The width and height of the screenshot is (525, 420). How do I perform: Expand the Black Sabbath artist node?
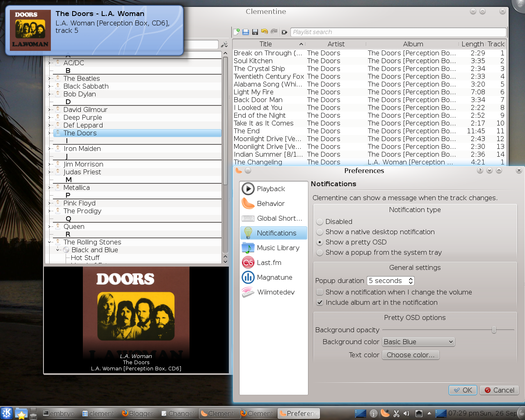(x=49, y=86)
